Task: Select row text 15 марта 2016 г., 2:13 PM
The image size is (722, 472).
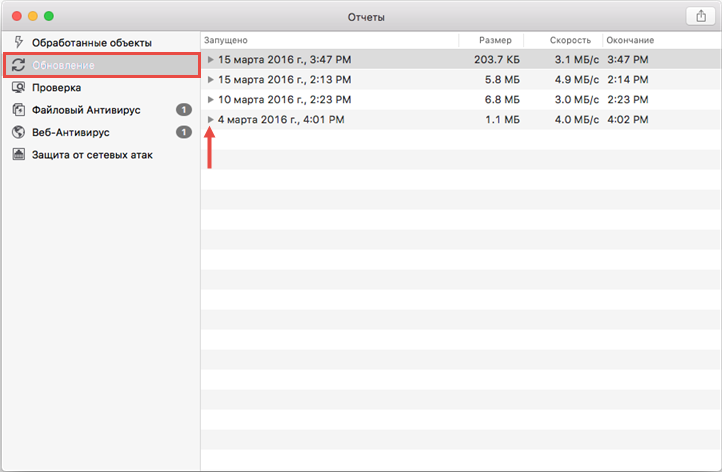Action: (285, 79)
